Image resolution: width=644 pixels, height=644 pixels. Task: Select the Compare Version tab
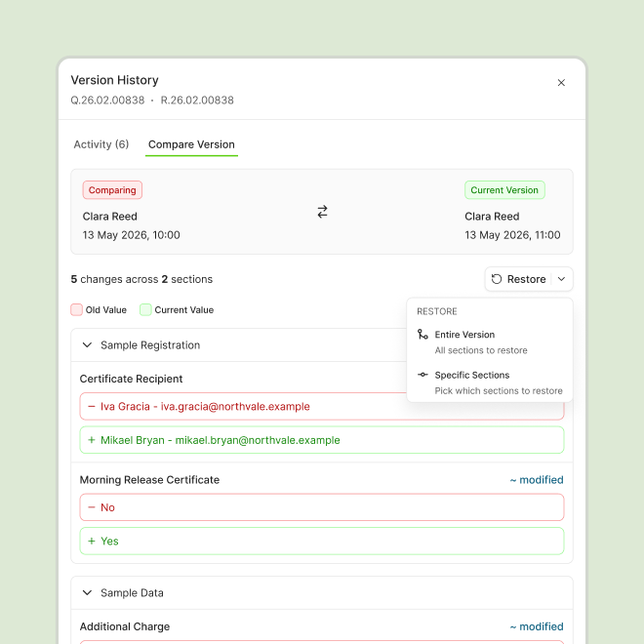pyautogui.click(x=191, y=144)
